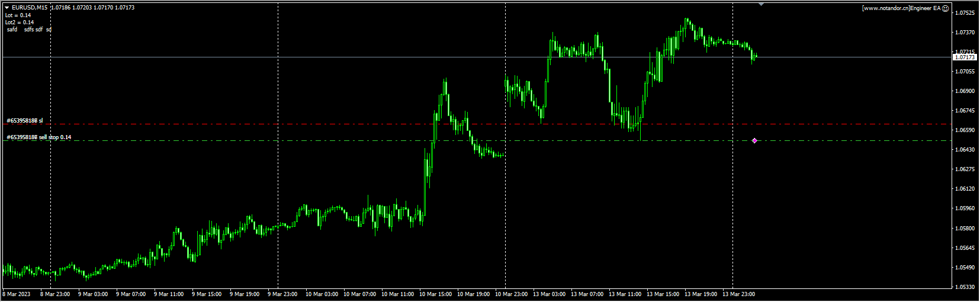Click time axis label '9 Mar 03:00'
The image size is (980, 302).
pyautogui.click(x=93, y=294)
